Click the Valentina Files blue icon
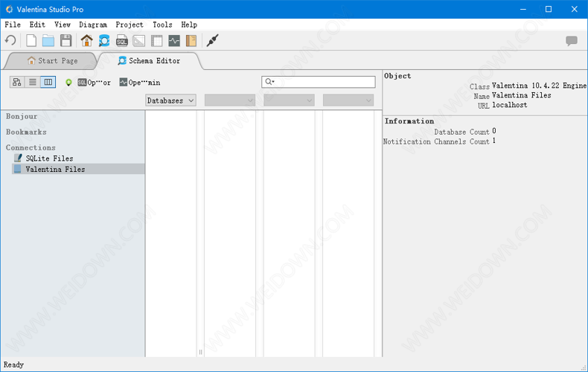The image size is (588, 372). pyautogui.click(x=17, y=169)
